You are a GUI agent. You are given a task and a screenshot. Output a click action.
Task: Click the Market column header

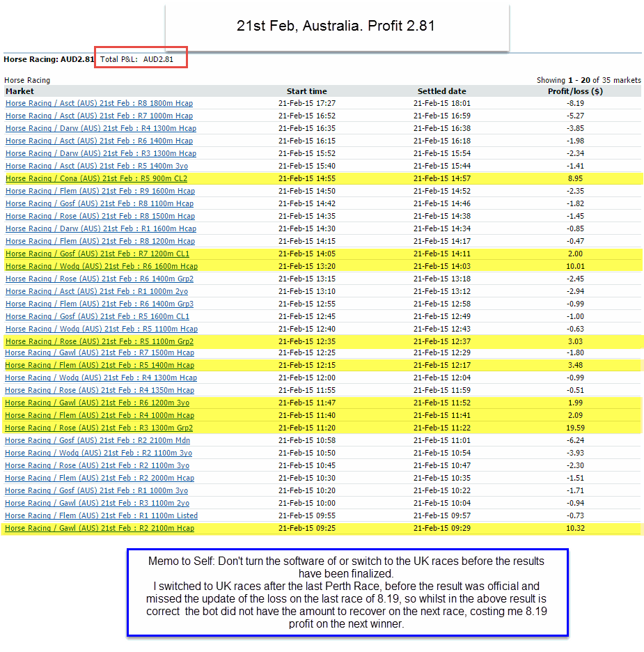tap(19, 91)
